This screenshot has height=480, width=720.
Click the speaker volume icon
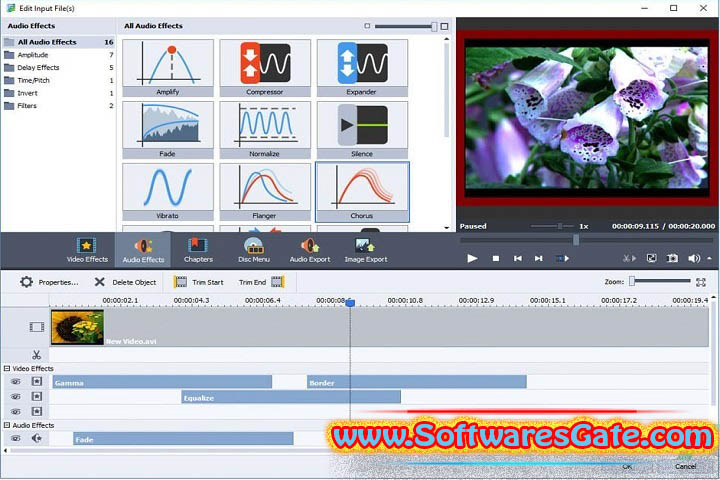click(x=694, y=259)
